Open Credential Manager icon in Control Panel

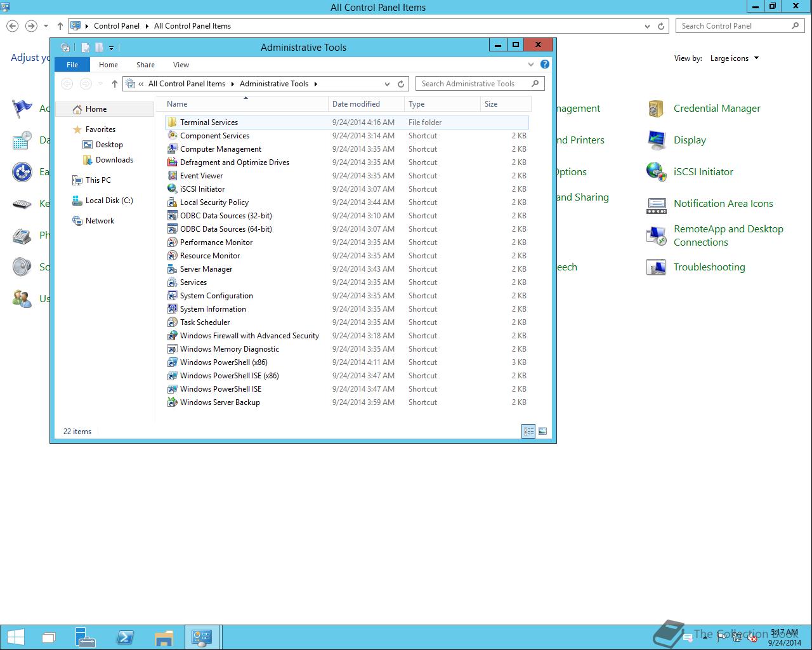(656, 109)
